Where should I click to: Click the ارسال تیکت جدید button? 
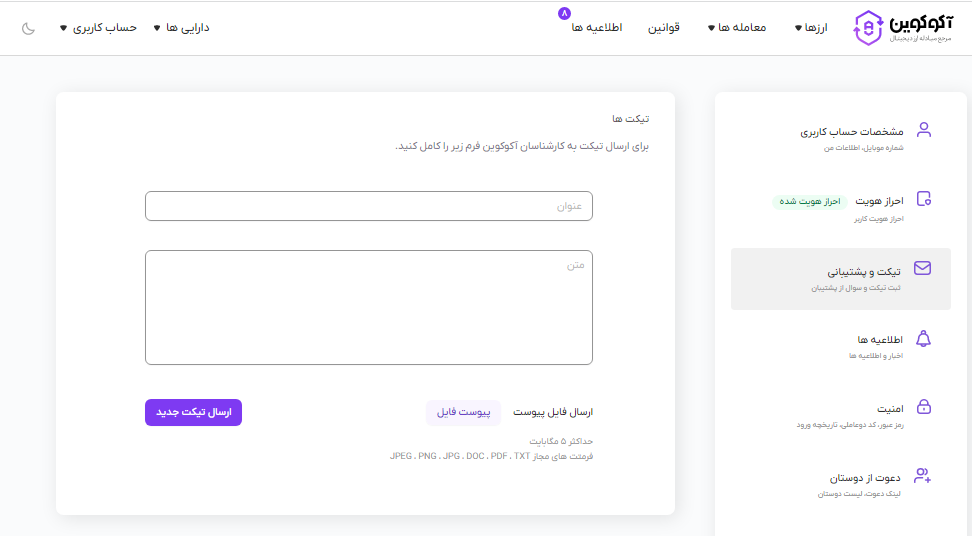coord(193,412)
